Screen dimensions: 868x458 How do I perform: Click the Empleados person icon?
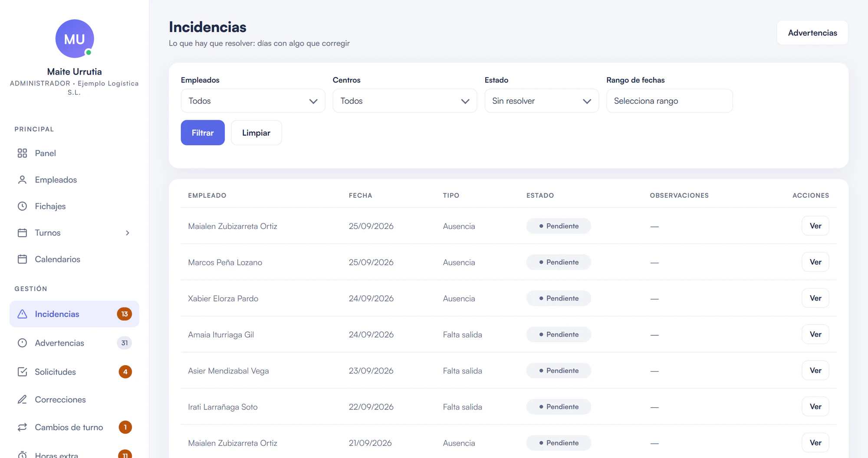click(22, 180)
